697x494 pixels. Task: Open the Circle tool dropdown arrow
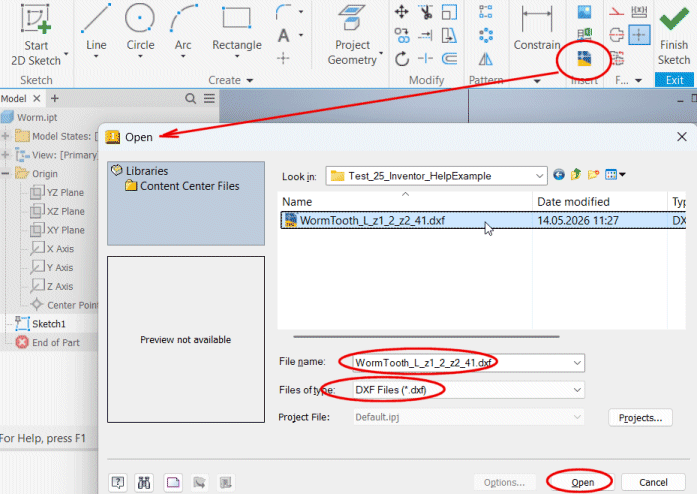tap(140, 56)
